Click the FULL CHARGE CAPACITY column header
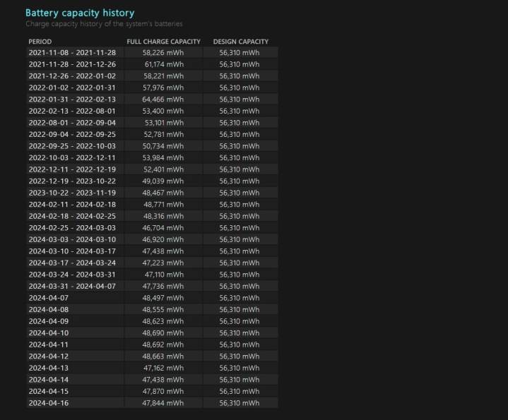 point(163,42)
